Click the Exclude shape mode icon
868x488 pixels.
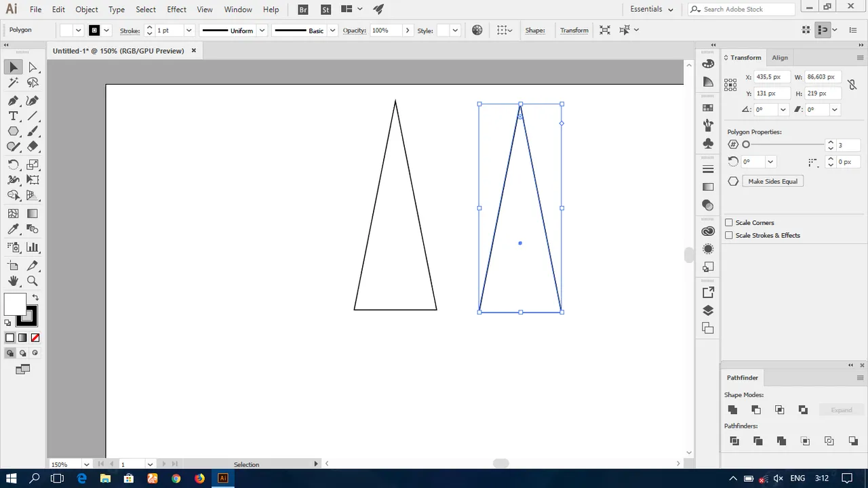804,409
